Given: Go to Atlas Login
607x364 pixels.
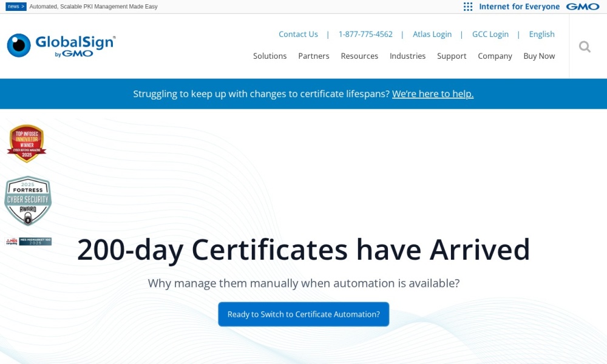Looking at the screenshot, I should click(432, 34).
